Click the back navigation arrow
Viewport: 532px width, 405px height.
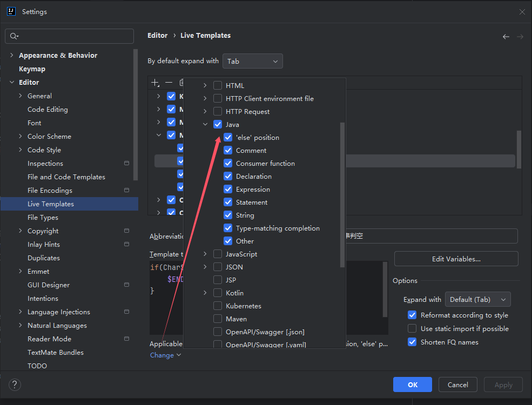pyautogui.click(x=506, y=37)
